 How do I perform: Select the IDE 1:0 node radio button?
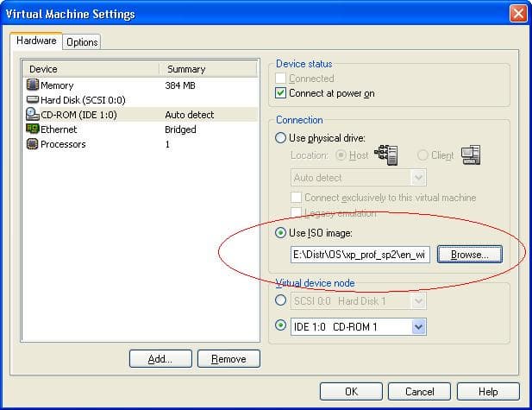pyautogui.click(x=280, y=325)
